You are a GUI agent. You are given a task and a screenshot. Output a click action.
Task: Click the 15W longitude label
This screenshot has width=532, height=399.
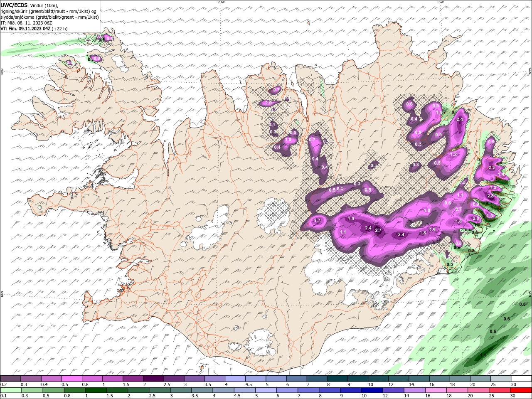click(440, 2)
